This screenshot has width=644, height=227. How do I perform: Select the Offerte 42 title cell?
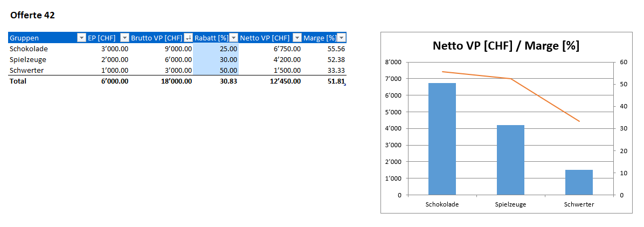coord(32,16)
